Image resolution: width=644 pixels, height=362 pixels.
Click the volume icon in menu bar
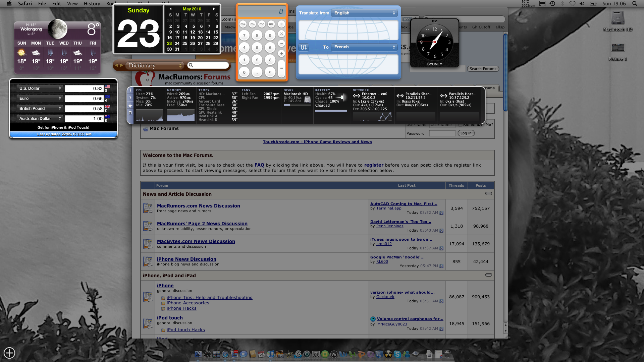(x=582, y=3)
